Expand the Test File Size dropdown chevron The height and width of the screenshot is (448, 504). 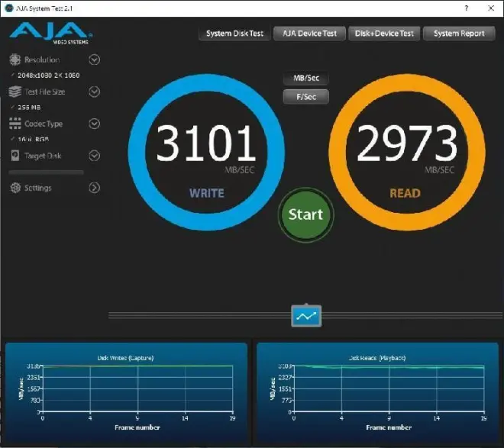pos(95,92)
